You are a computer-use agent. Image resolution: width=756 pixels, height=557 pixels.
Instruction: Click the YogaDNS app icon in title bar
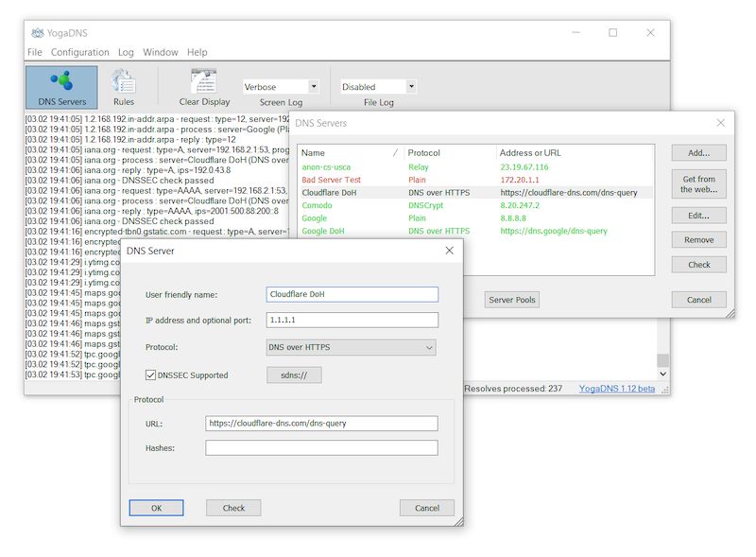point(37,32)
